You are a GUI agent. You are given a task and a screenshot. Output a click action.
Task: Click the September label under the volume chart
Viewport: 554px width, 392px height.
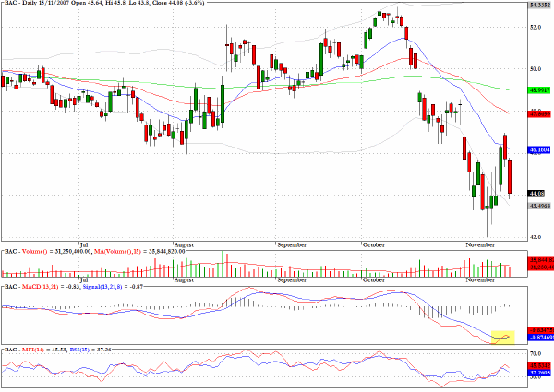tap(292, 279)
